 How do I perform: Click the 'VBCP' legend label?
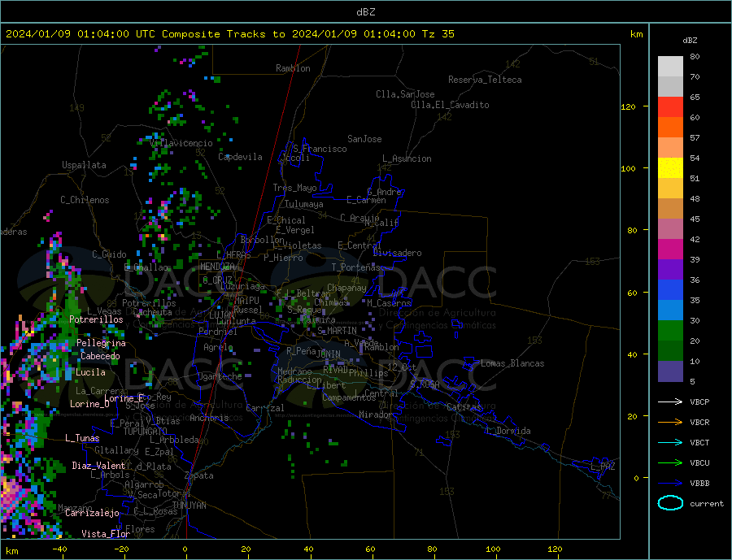tap(699, 402)
